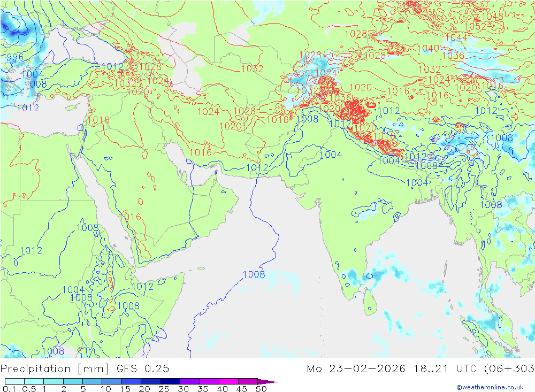Click the '1052' isobar label
The height and width of the screenshot is (392, 535).
coord(475,26)
